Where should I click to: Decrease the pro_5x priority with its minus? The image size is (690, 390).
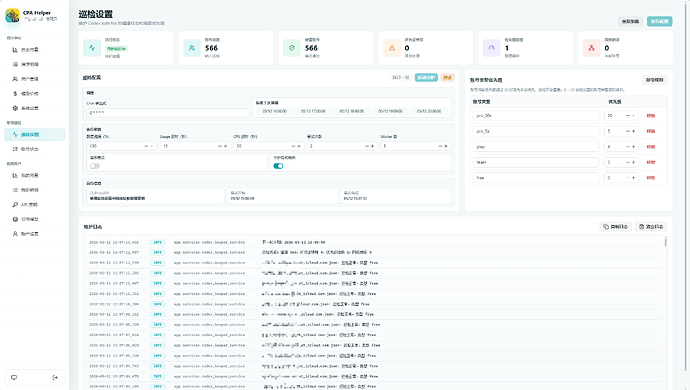(628, 131)
